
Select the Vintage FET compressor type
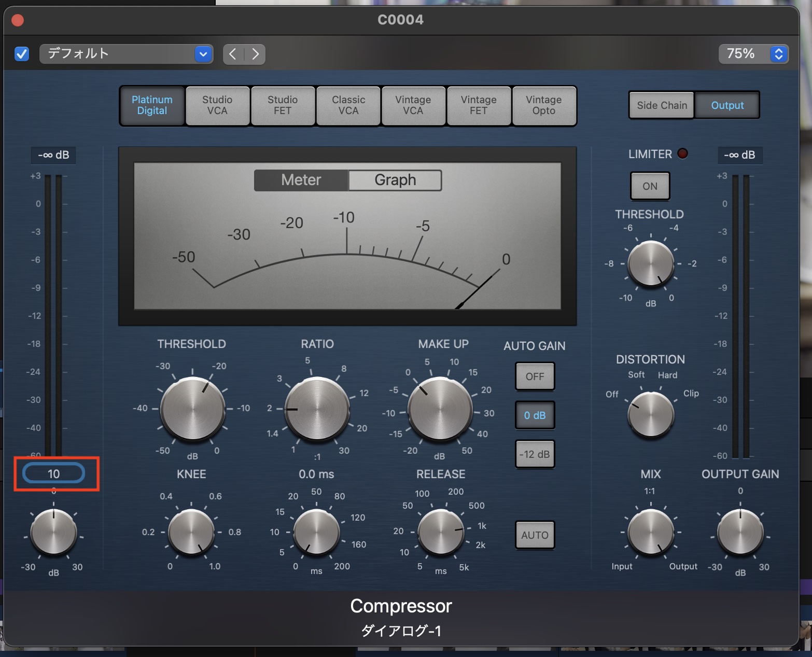[479, 105]
